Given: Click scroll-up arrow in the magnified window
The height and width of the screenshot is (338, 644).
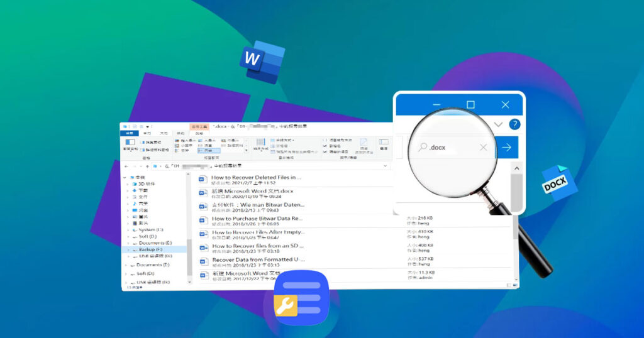Looking at the screenshot, I should tap(517, 168).
